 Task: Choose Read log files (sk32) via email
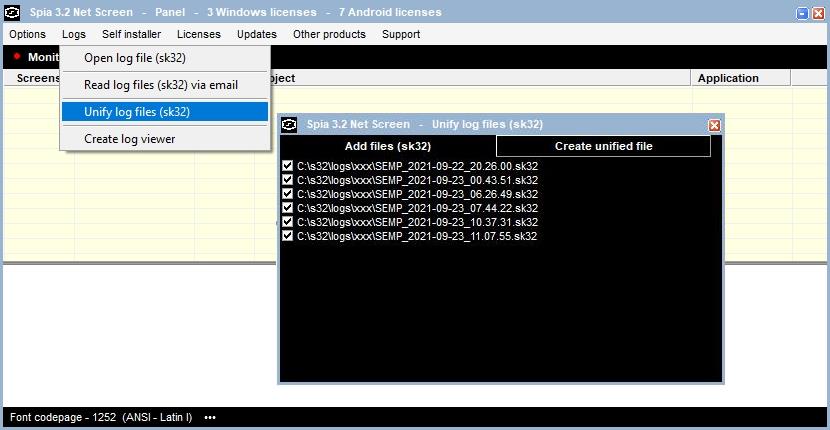[165, 85]
